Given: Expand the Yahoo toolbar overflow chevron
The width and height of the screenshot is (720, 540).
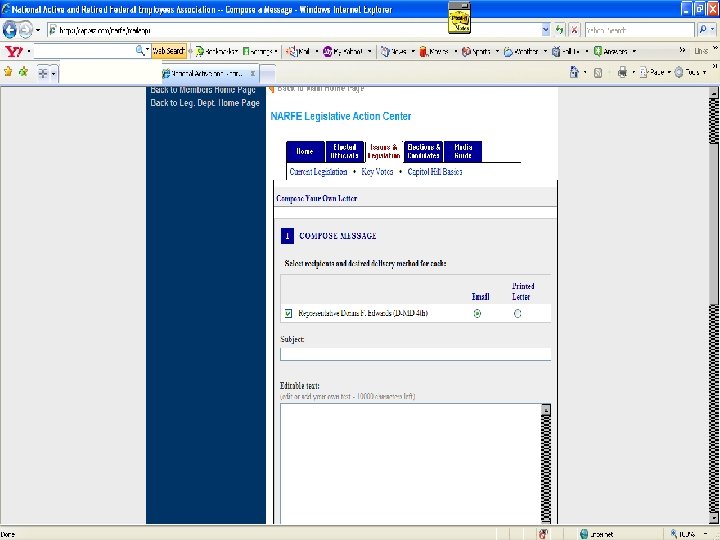Looking at the screenshot, I should click(x=682, y=50).
